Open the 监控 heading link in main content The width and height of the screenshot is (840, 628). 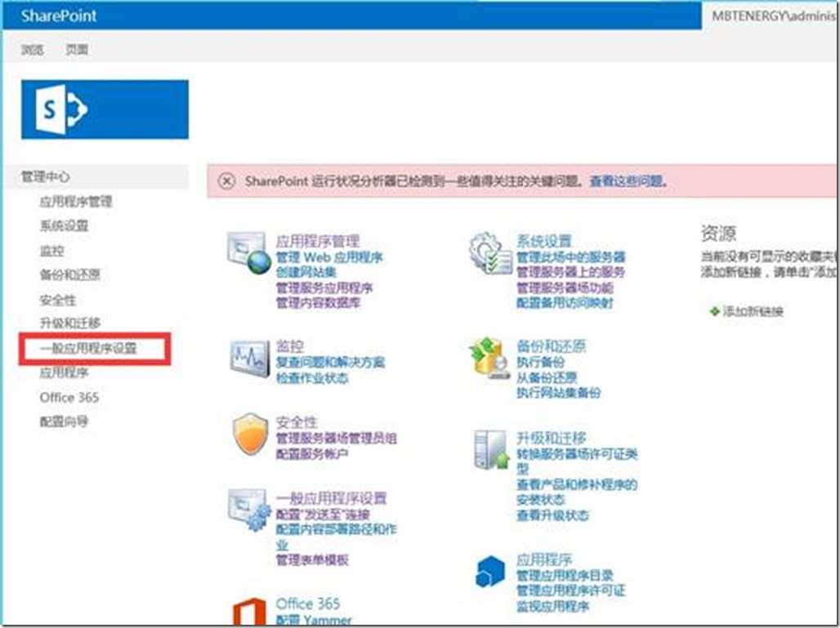(x=290, y=346)
